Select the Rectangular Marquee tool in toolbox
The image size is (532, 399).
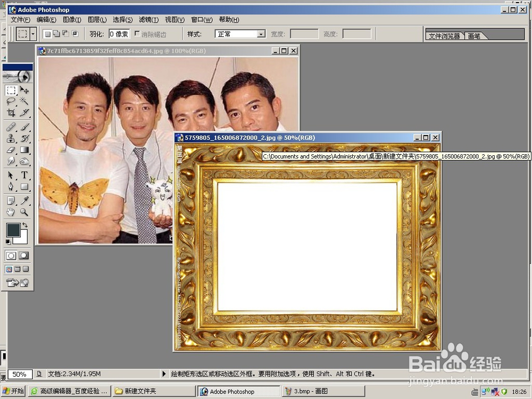point(11,90)
